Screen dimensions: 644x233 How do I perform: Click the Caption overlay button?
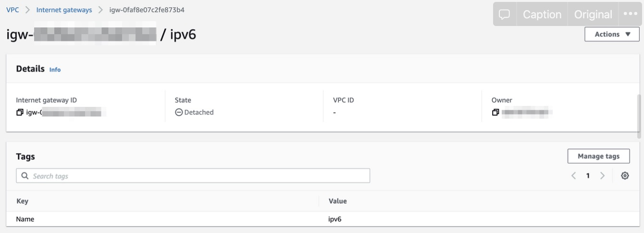point(542,14)
